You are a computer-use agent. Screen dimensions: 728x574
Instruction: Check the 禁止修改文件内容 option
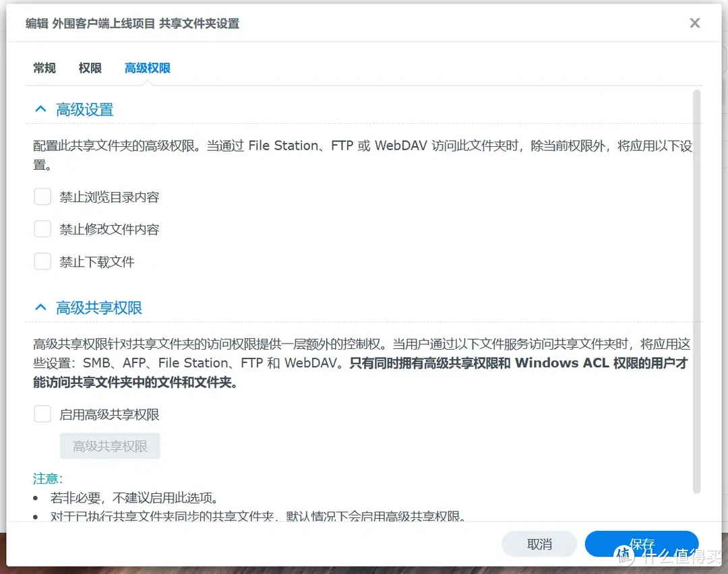pos(42,228)
